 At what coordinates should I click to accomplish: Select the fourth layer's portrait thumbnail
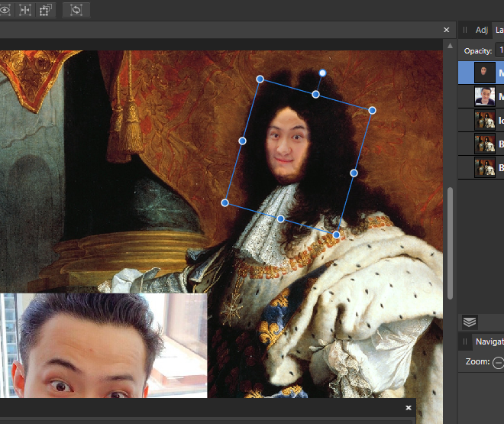(x=485, y=144)
